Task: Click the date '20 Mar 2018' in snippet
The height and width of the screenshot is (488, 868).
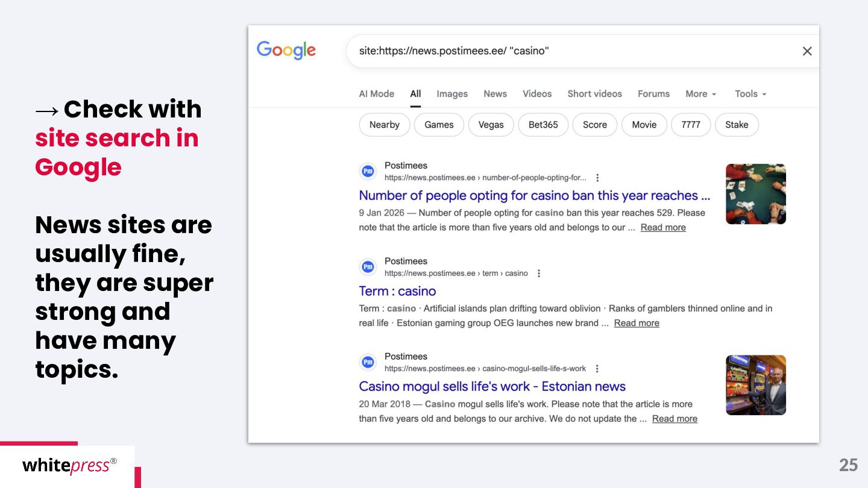Action: coord(385,404)
